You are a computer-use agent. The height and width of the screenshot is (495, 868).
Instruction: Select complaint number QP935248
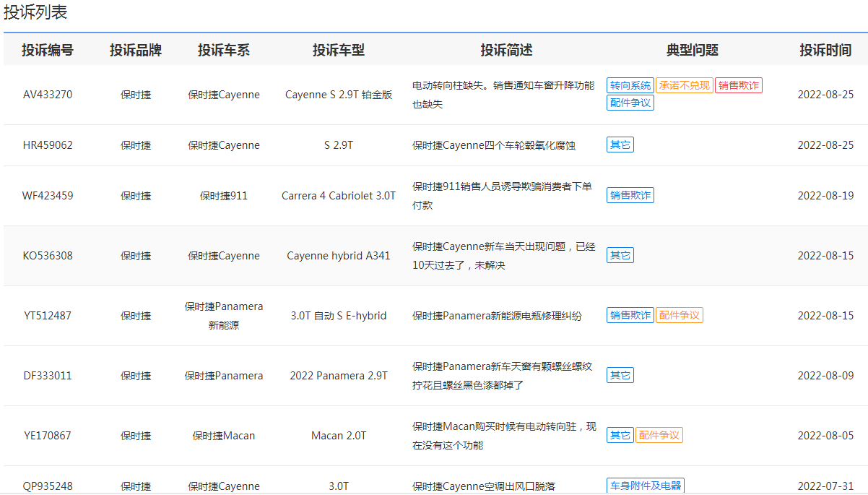pos(48,486)
